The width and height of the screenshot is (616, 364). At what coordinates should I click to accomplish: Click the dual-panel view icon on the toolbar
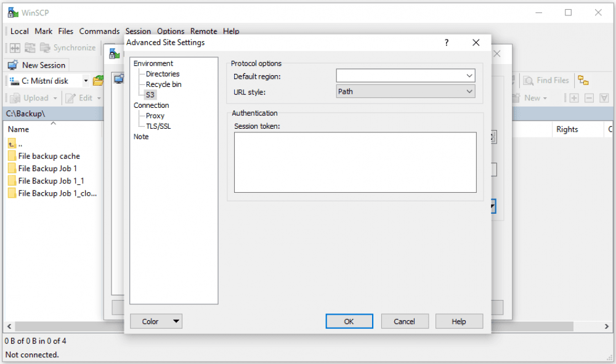(14, 47)
